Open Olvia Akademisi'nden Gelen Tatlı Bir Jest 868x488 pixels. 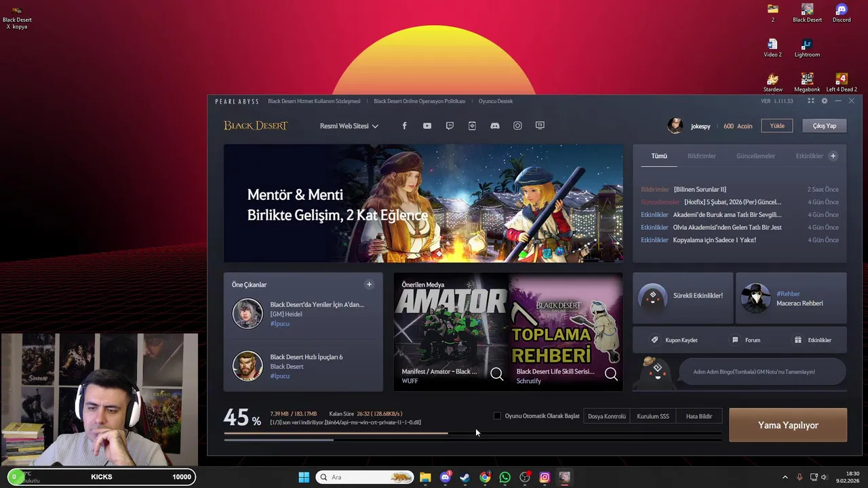coord(727,228)
